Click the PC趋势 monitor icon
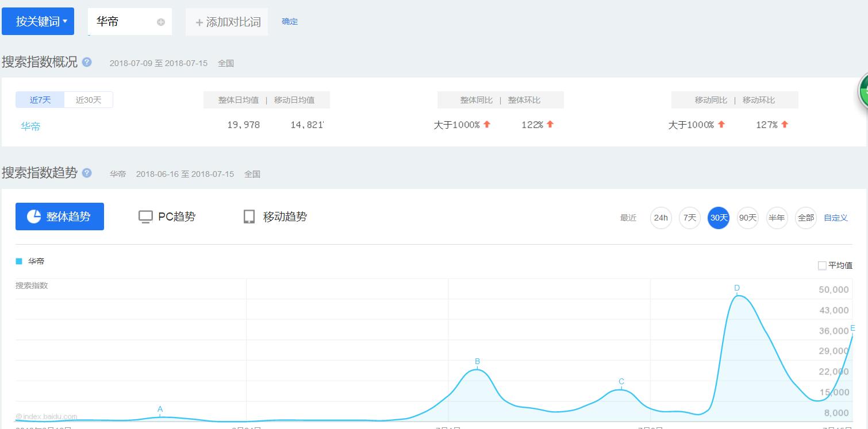The width and height of the screenshot is (868, 429). (x=145, y=217)
